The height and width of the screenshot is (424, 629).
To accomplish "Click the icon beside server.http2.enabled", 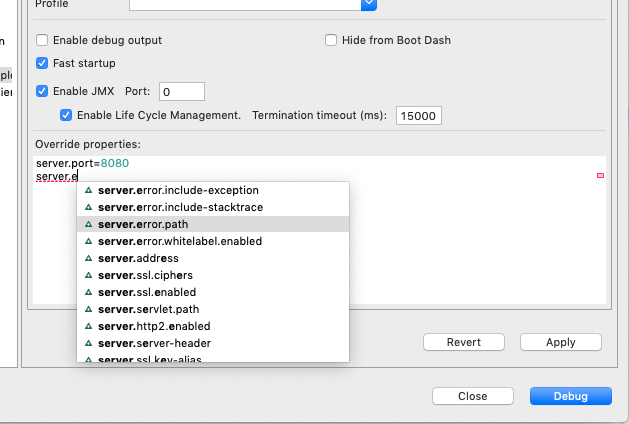I will tap(88, 326).
